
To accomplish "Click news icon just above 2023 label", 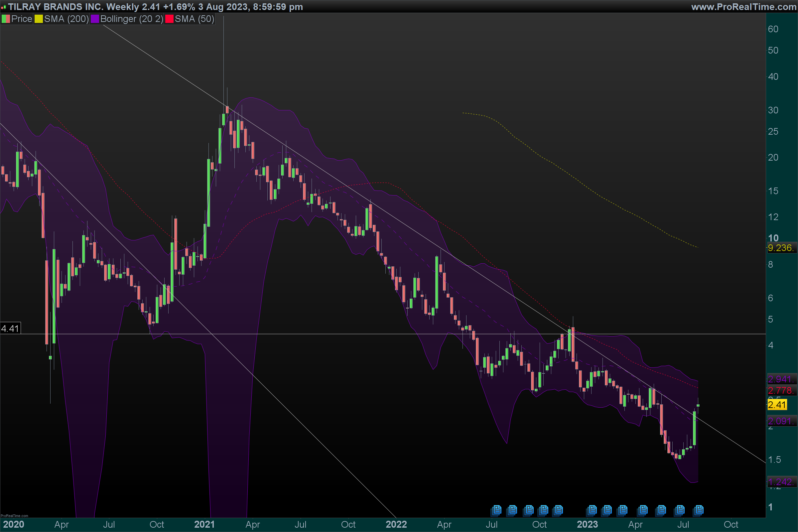I will tap(592, 510).
